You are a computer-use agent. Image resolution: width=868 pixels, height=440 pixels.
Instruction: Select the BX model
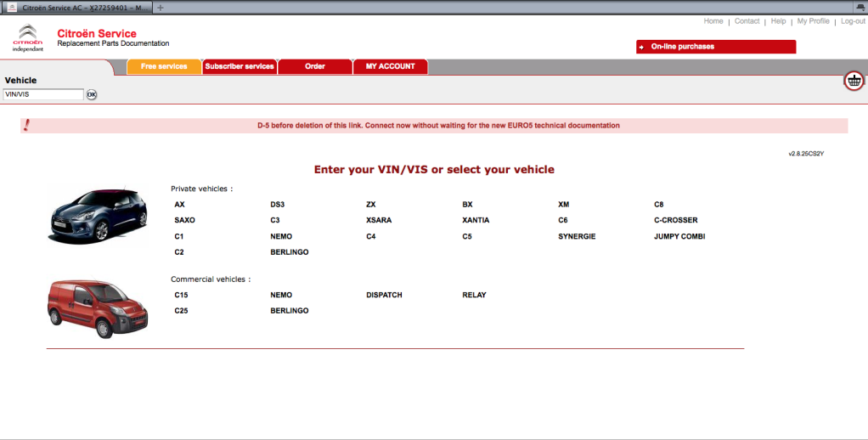467,204
